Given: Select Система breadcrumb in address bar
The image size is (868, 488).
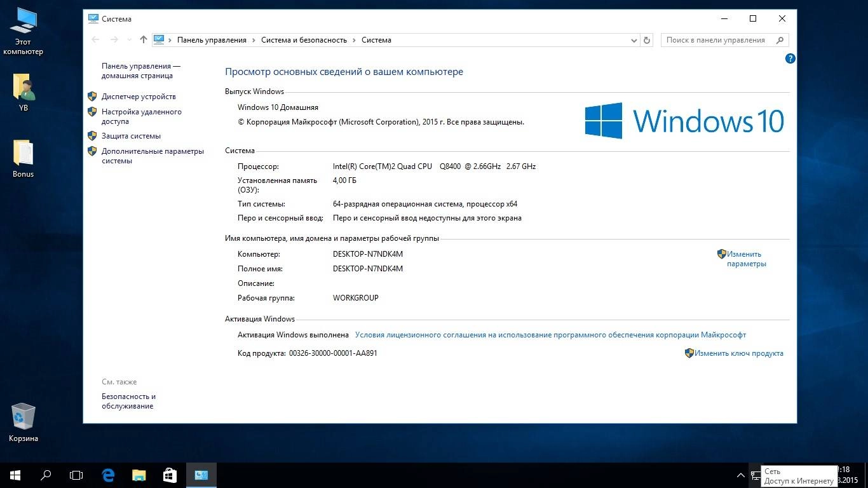Looking at the screenshot, I should pyautogui.click(x=376, y=40).
